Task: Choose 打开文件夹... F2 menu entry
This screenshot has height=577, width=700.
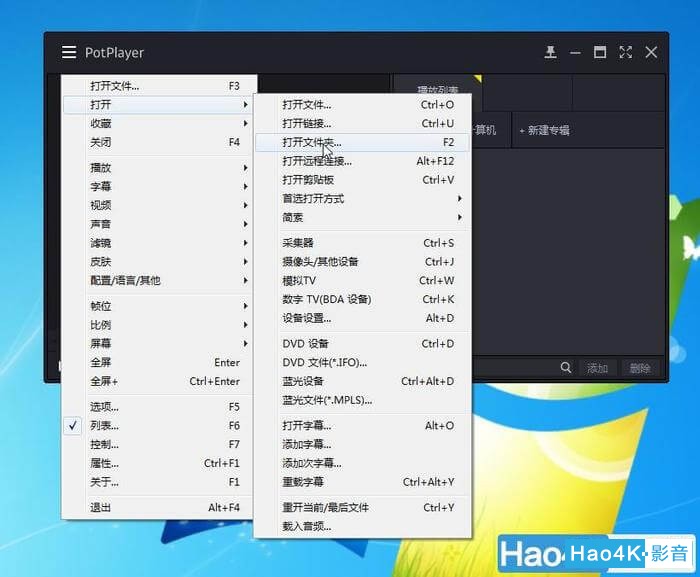Action: pos(362,142)
